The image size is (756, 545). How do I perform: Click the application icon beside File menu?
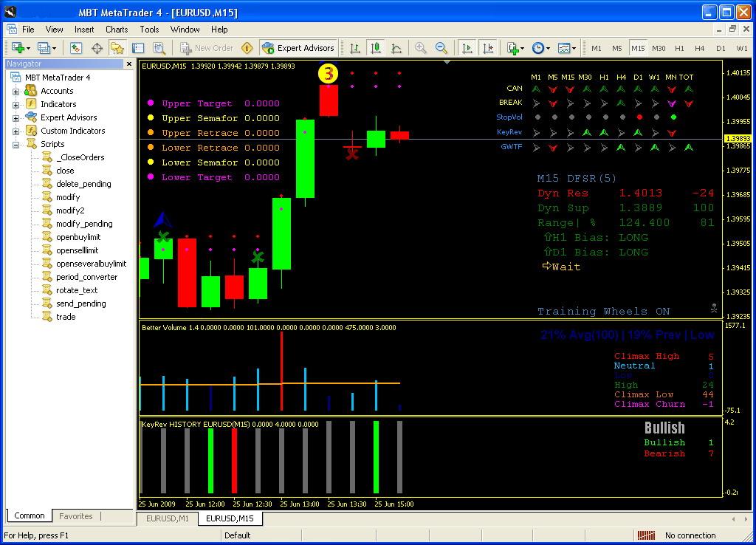coord(12,30)
